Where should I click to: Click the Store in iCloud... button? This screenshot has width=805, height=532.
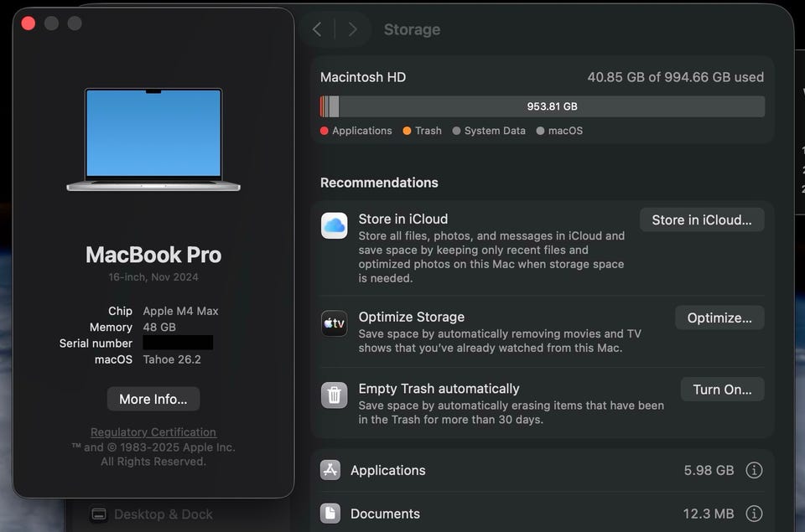[x=701, y=220]
